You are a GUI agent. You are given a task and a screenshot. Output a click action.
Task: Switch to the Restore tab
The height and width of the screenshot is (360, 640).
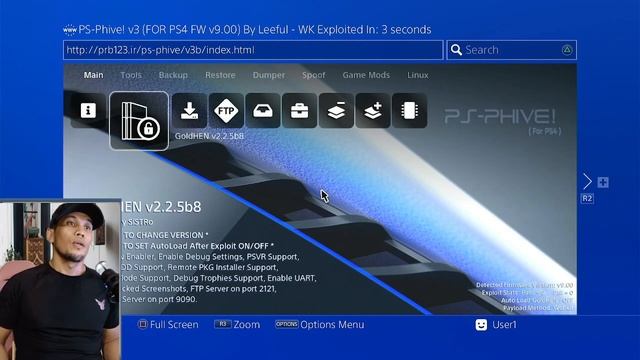click(x=220, y=75)
